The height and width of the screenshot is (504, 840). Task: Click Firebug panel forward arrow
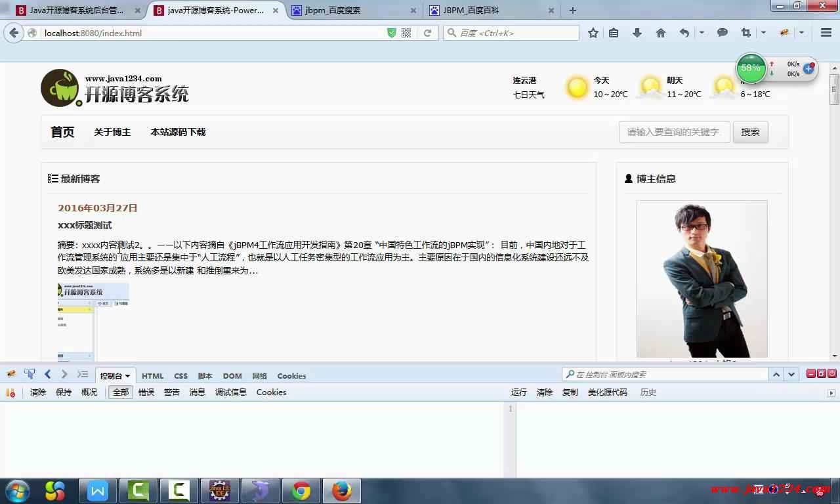click(64, 374)
